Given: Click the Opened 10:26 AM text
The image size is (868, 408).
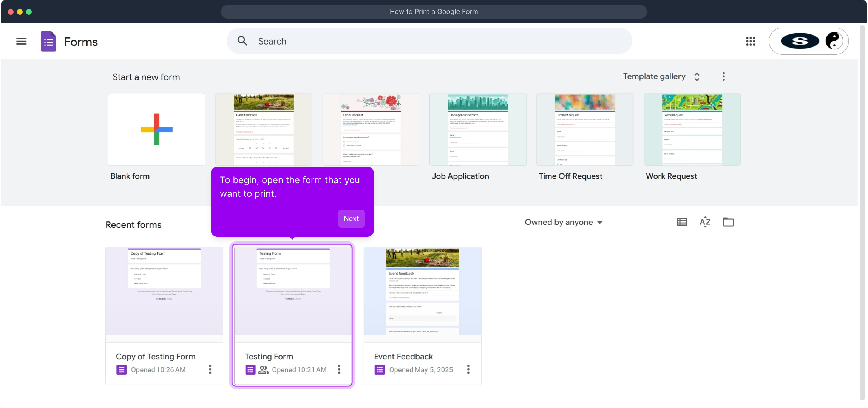Looking at the screenshot, I should coord(158,370).
